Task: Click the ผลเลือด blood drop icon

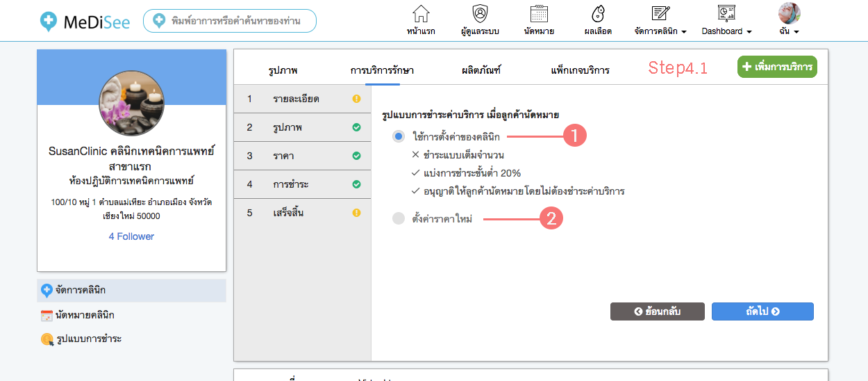Action: click(597, 15)
